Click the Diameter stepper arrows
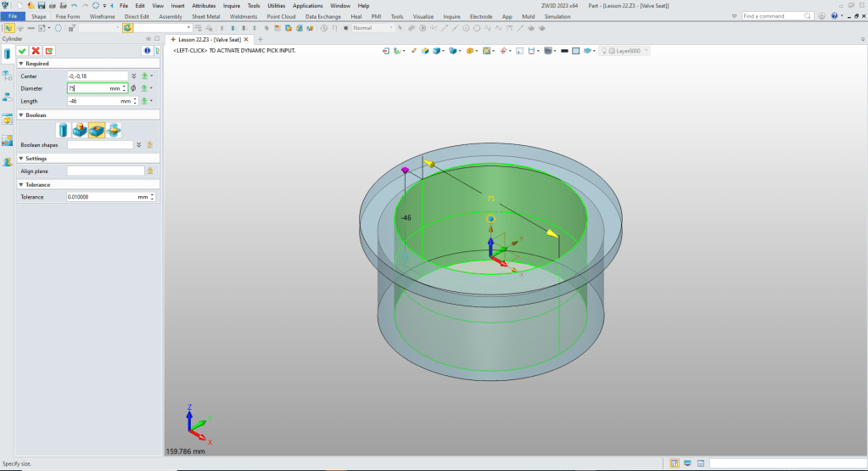Viewport: 868px width, 471px height. 125,88
